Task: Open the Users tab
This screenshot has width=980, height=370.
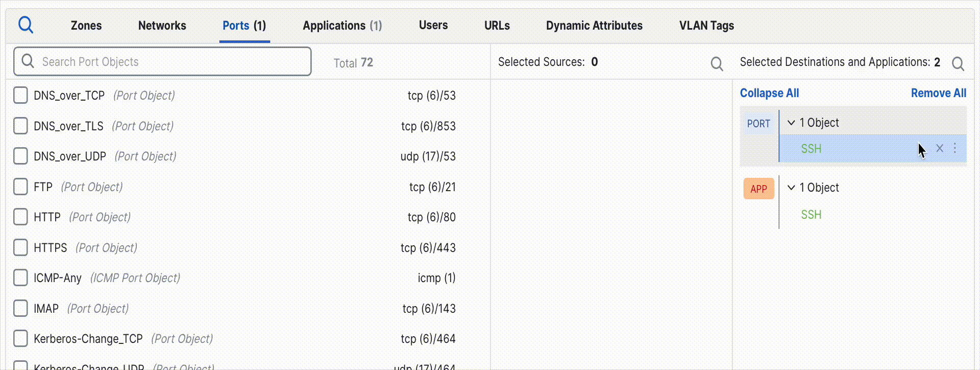Action: (x=433, y=25)
